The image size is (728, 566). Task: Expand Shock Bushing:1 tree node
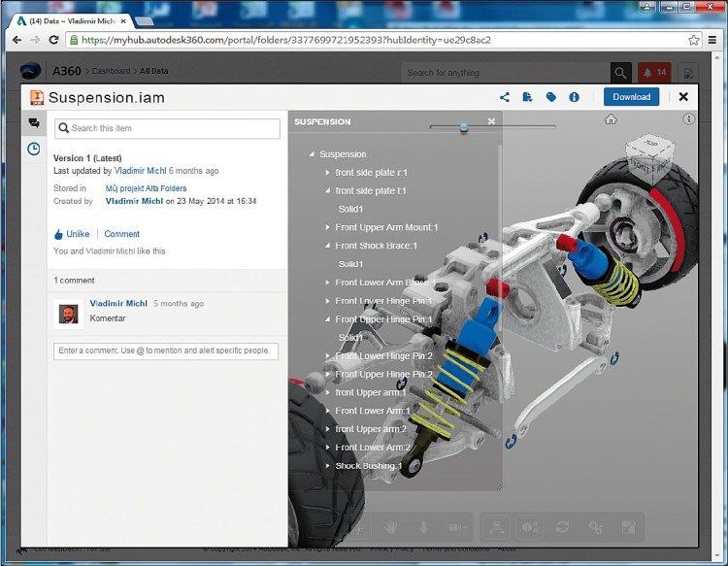click(x=328, y=466)
